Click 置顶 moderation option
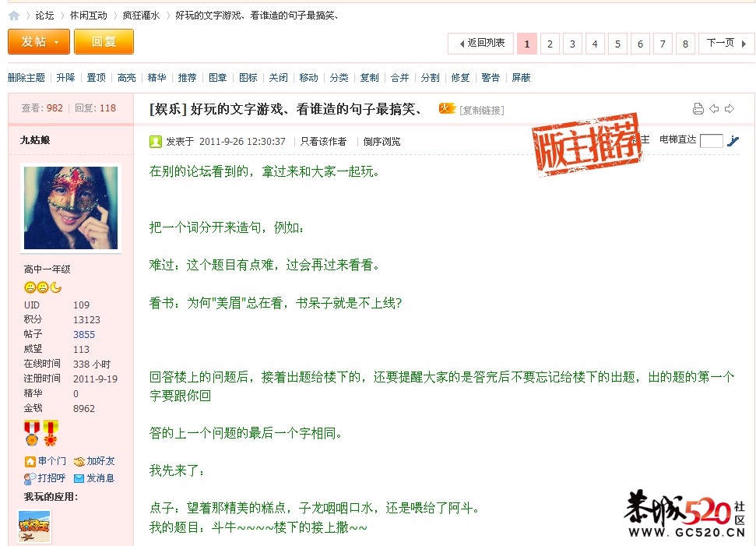This screenshot has height=546, width=756. pos(96,78)
